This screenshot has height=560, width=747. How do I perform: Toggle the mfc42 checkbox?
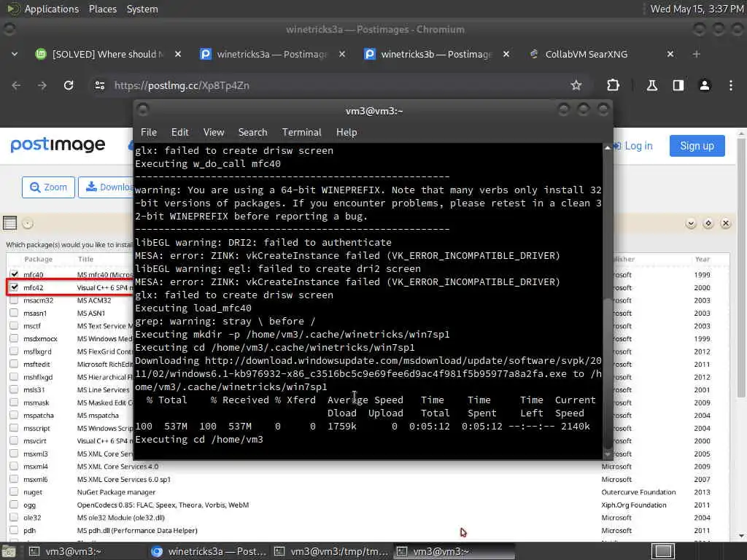(15, 287)
